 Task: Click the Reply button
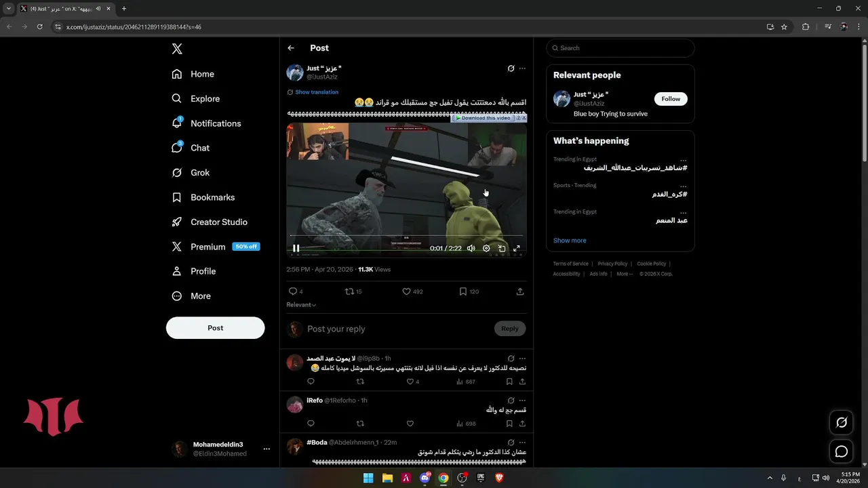click(510, 329)
